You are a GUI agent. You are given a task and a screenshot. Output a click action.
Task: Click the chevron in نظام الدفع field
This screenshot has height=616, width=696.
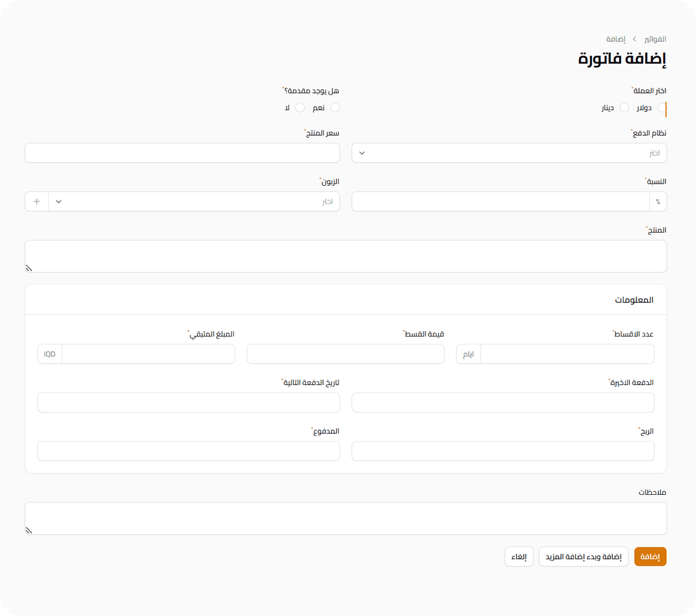(x=362, y=153)
